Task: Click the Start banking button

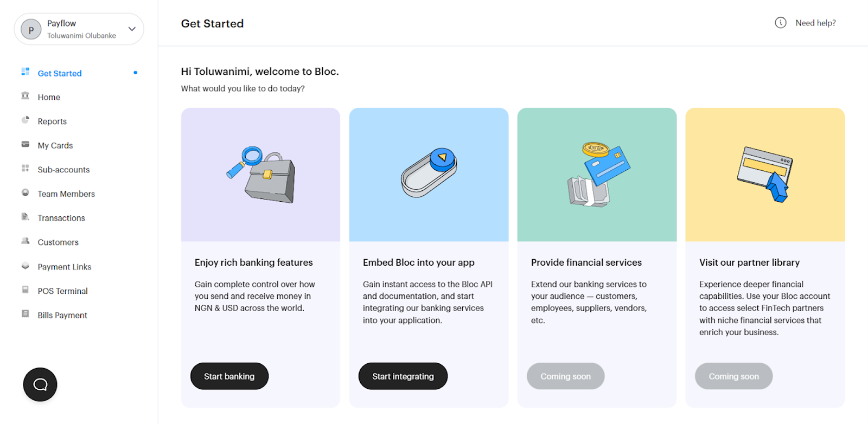Action: click(x=229, y=376)
